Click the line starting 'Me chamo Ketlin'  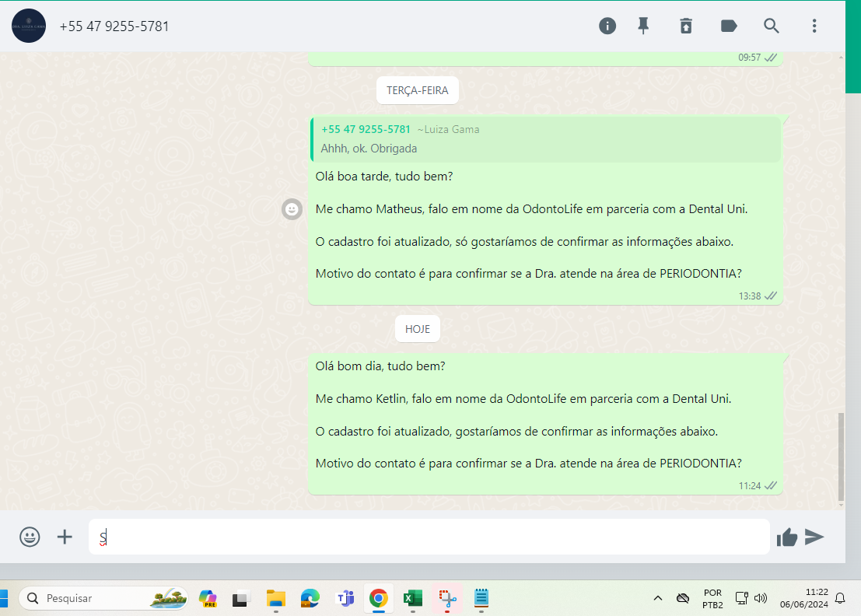[523, 398]
